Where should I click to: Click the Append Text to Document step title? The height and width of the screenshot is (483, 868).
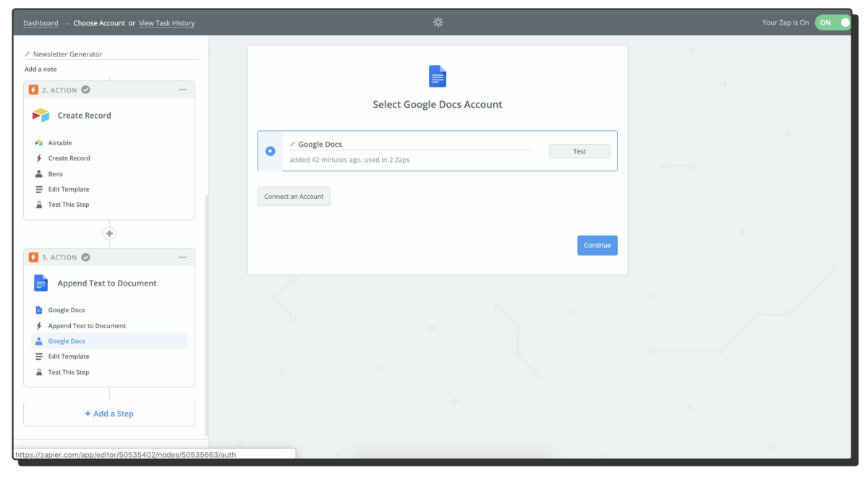(x=107, y=283)
